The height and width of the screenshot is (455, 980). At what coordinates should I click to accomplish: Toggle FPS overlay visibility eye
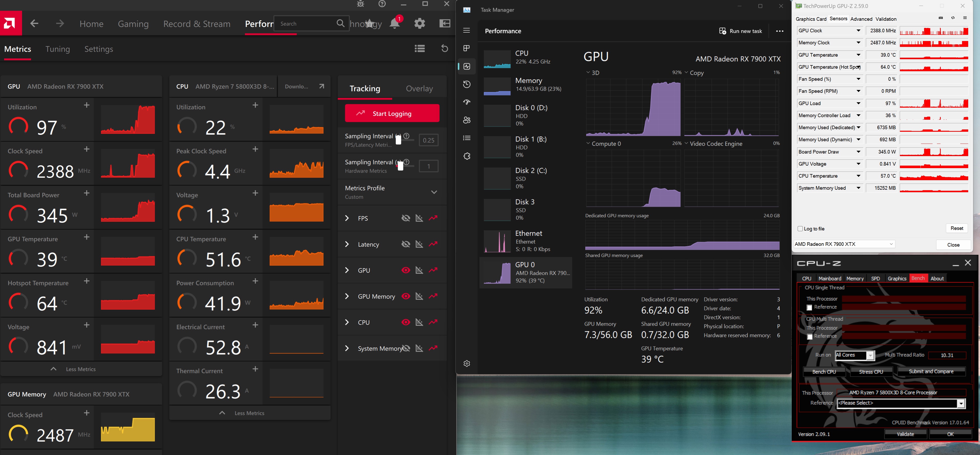[x=406, y=218]
